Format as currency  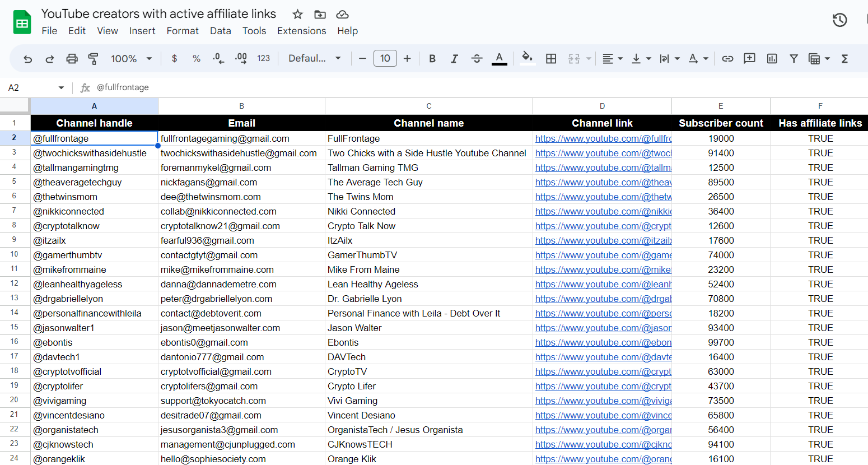point(174,58)
